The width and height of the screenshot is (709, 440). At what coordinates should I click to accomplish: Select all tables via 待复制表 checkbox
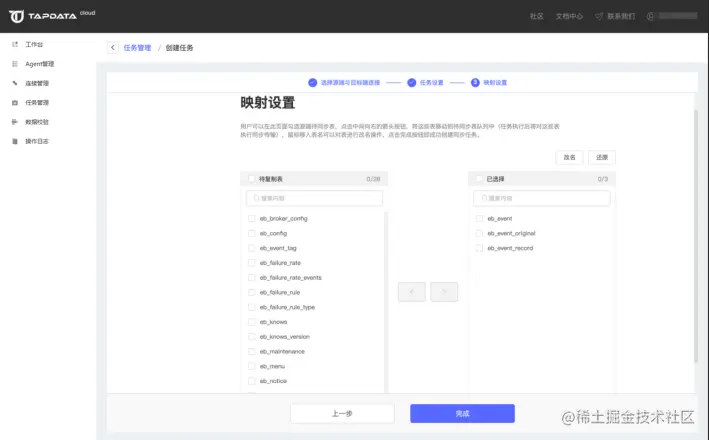coord(250,179)
